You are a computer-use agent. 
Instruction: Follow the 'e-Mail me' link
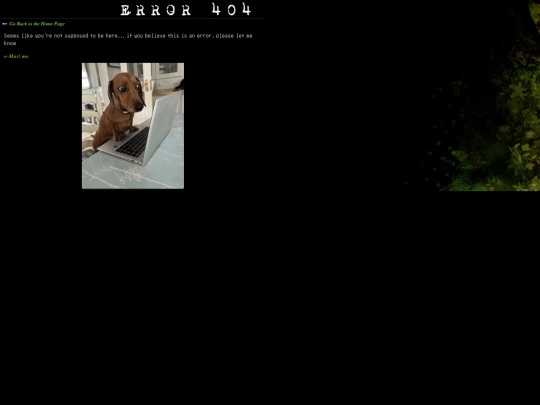point(16,56)
